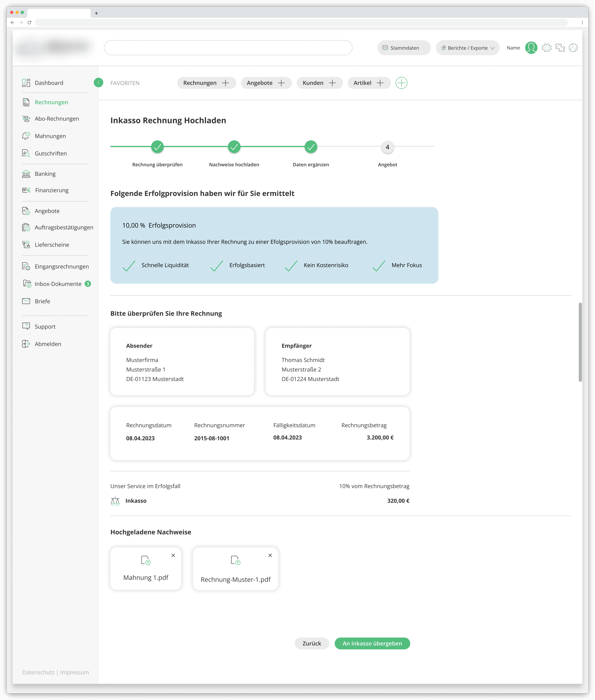The width and height of the screenshot is (595, 700).
Task: Click plus icon on Kunden favorite
Action: 332,83
